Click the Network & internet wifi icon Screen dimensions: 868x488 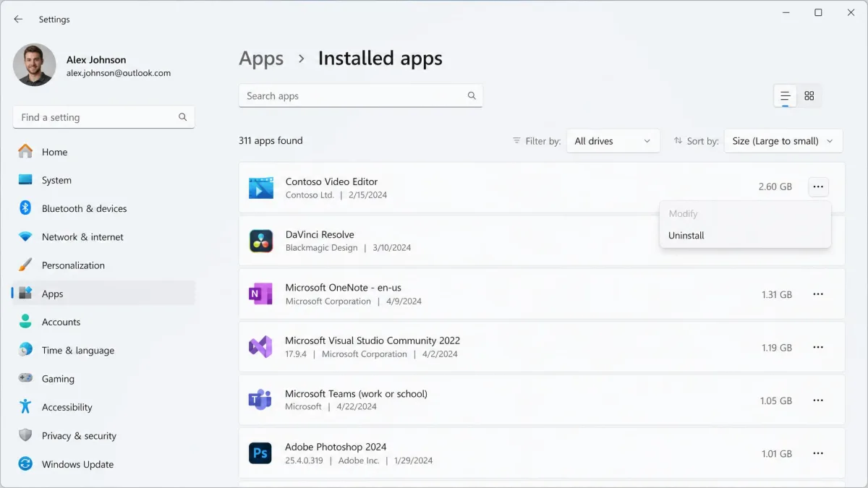click(x=25, y=237)
